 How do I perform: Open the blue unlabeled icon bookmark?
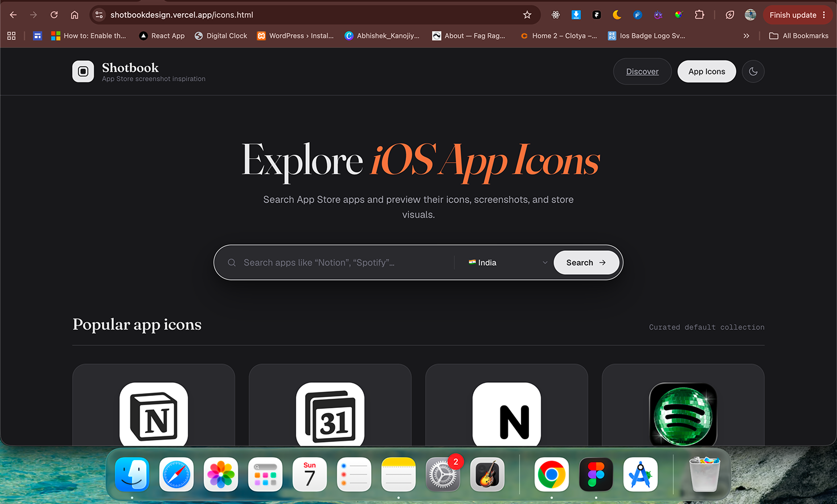pos(38,36)
